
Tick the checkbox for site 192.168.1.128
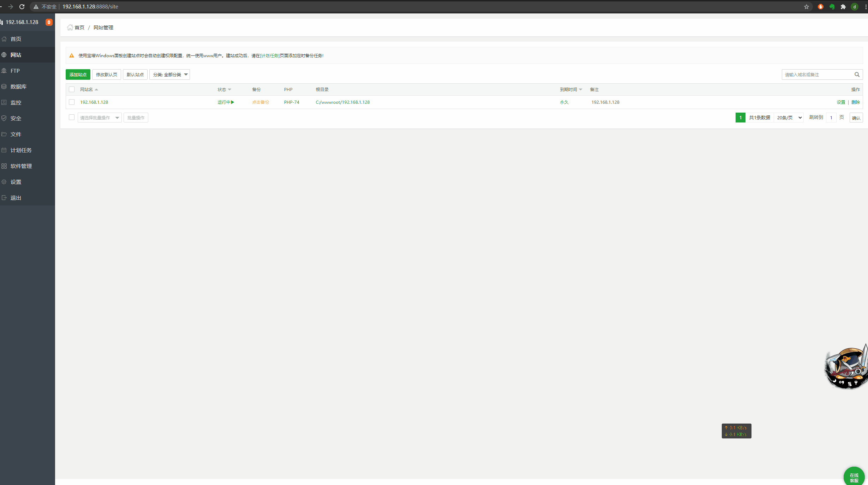tap(72, 102)
